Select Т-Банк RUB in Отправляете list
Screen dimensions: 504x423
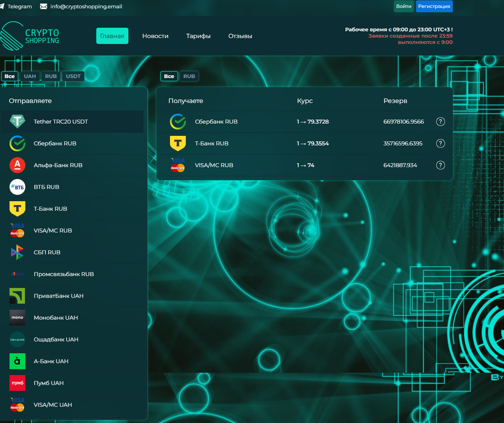[50, 209]
